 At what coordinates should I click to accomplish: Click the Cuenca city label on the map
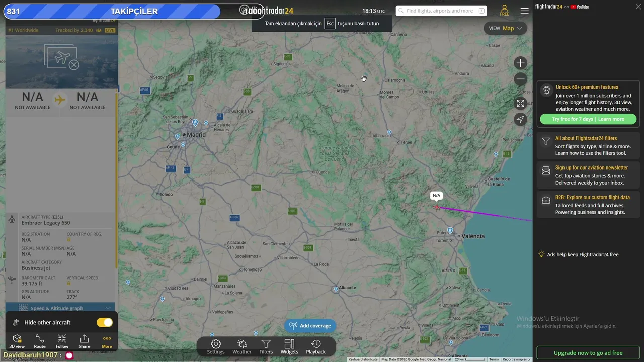[x=322, y=172]
